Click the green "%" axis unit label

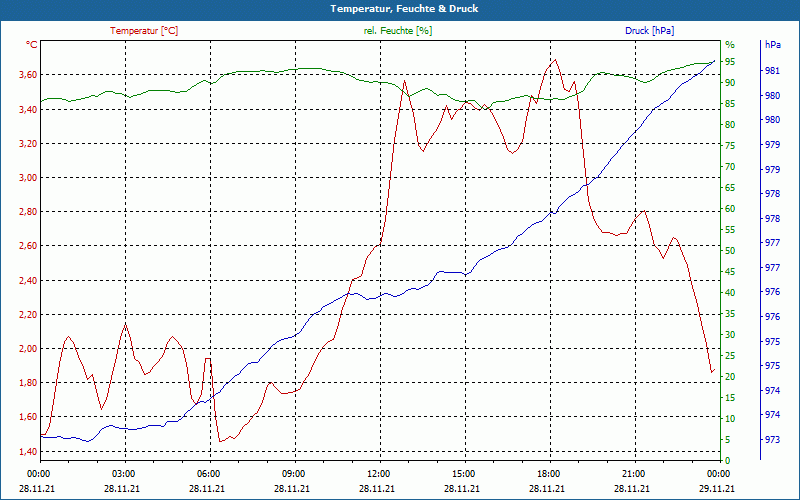click(730, 45)
